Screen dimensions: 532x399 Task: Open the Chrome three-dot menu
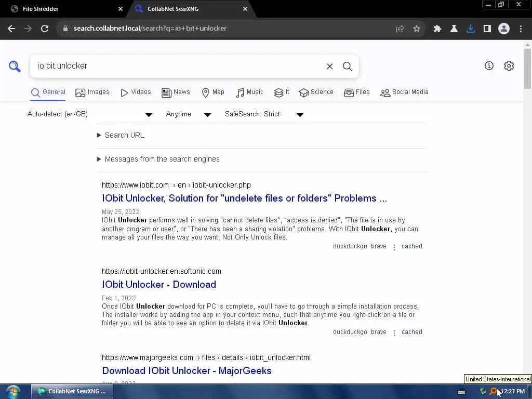(521, 29)
